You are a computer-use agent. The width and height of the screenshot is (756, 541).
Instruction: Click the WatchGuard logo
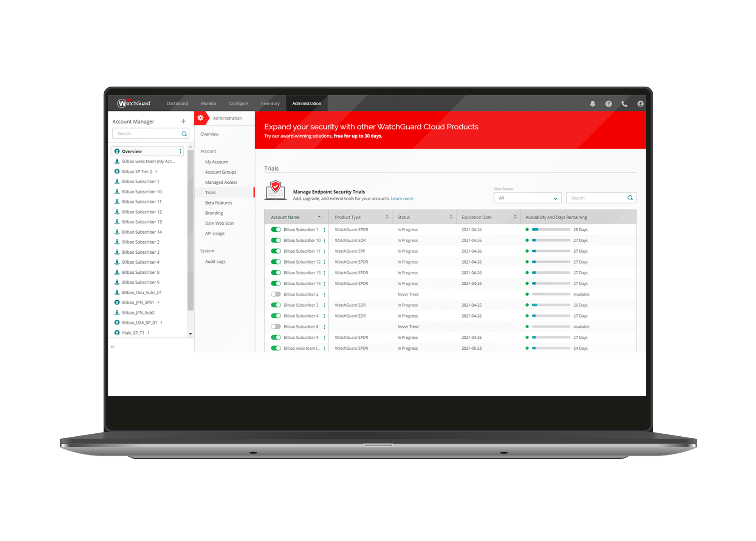[x=134, y=103]
